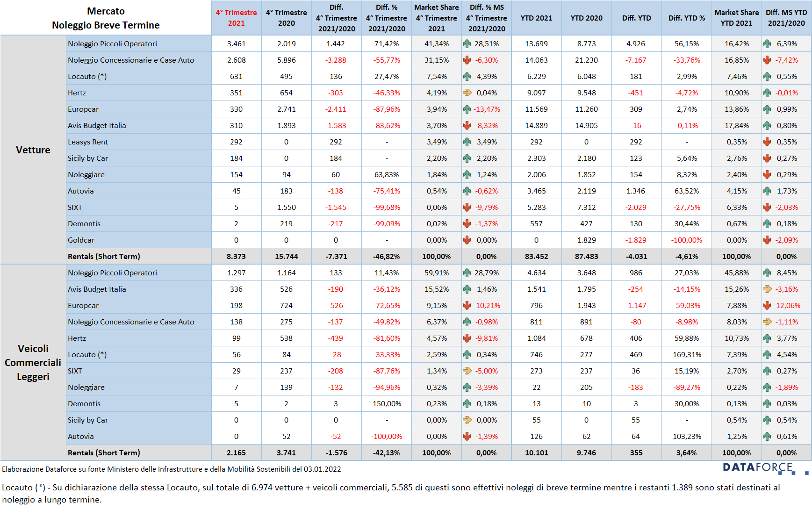
Task: Click green arrow beside 6,39% YTD
Action: (x=767, y=44)
